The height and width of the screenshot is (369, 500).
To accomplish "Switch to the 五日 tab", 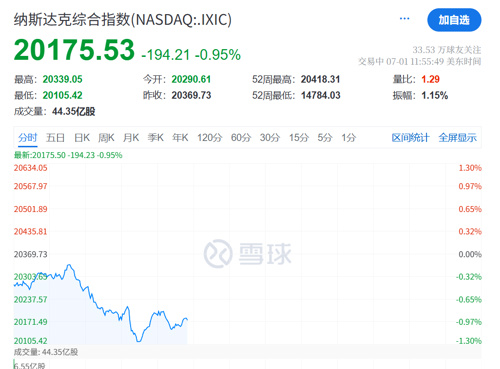I will 55,137.
